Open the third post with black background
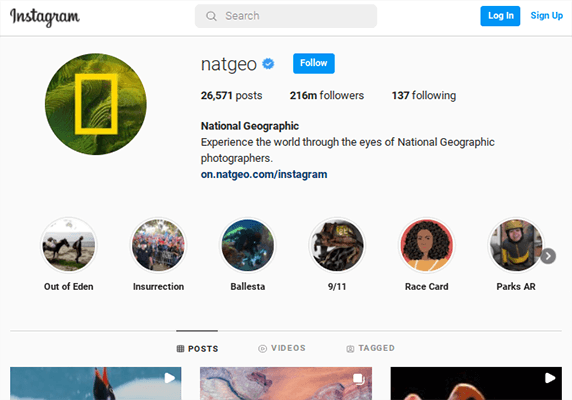Screen dimensions: 572x400 click(x=476, y=383)
